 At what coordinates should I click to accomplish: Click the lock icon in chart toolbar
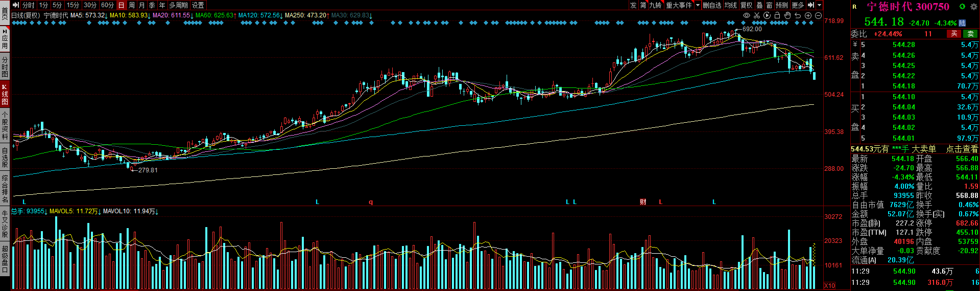click(777, 16)
